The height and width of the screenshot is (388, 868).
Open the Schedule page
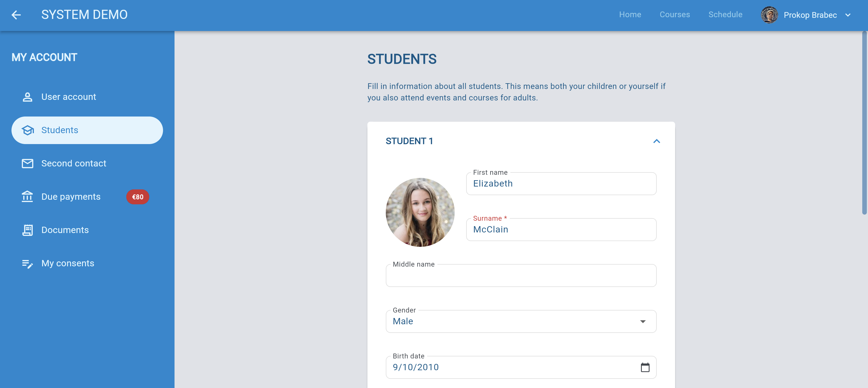(x=725, y=14)
